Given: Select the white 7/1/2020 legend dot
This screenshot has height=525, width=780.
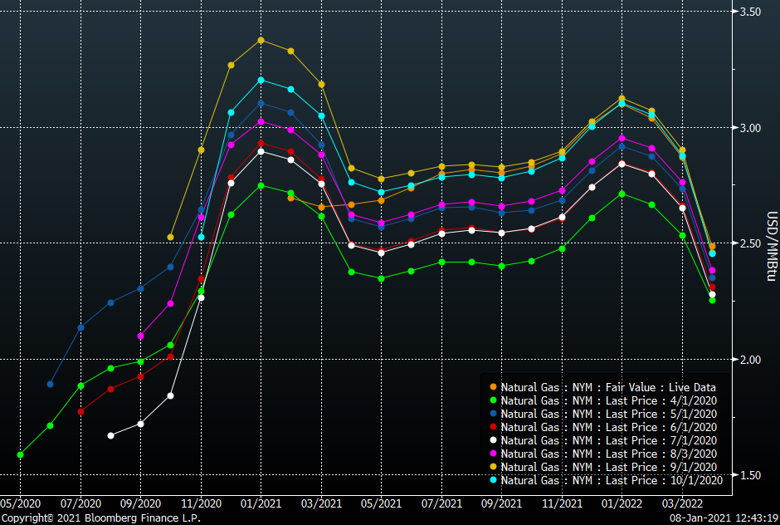Looking at the screenshot, I should (x=491, y=440).
